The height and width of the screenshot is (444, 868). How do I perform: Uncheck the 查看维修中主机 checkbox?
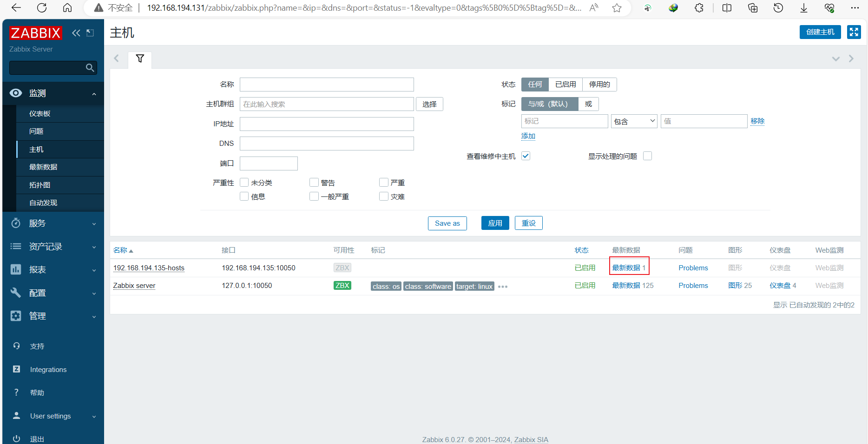coord(526,156)
